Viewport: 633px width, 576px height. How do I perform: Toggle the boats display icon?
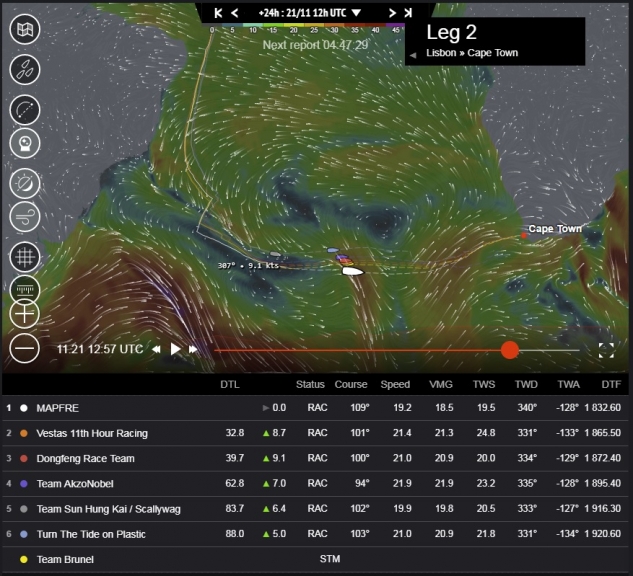25,69
